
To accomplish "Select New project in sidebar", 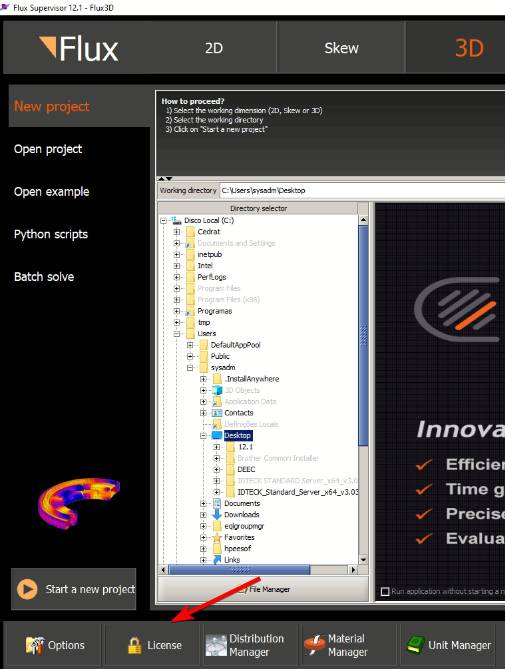I will (79, 106).
